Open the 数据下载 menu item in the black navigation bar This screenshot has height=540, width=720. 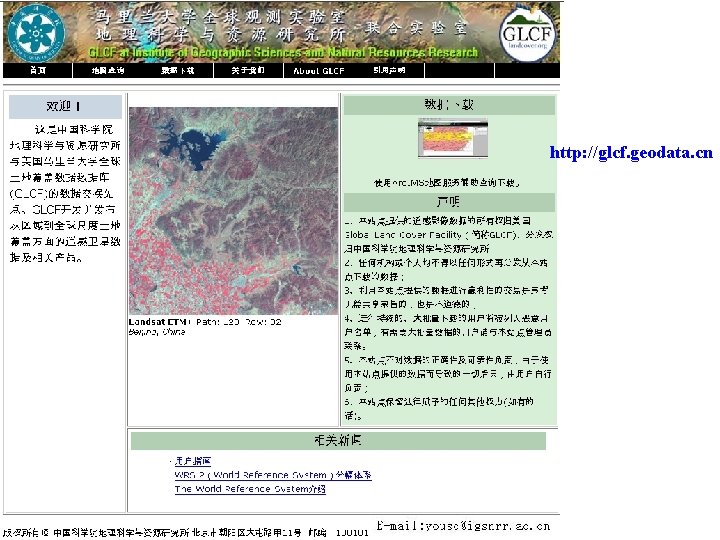coord(178,70)
